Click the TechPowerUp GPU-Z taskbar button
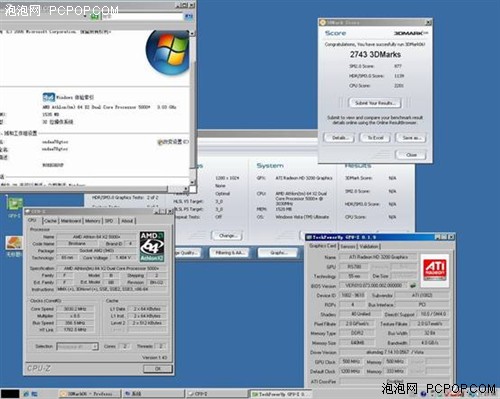Screen dimensions: 500x399 [x=281, y=394]
